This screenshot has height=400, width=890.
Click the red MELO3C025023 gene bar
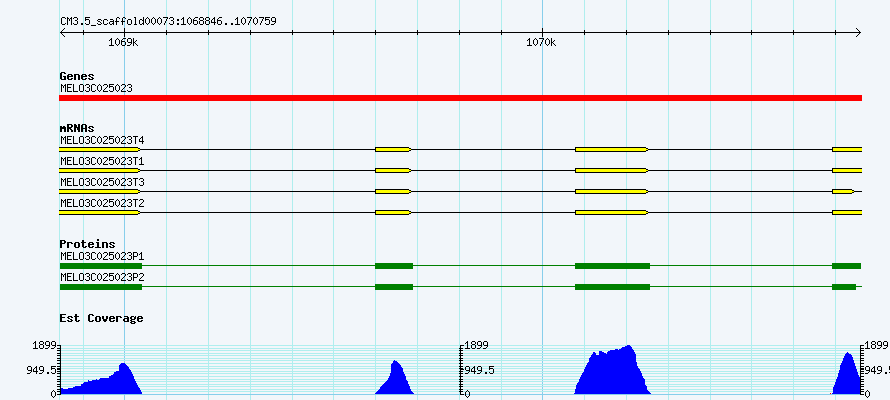pyautogui.click(x=460, y=98)
